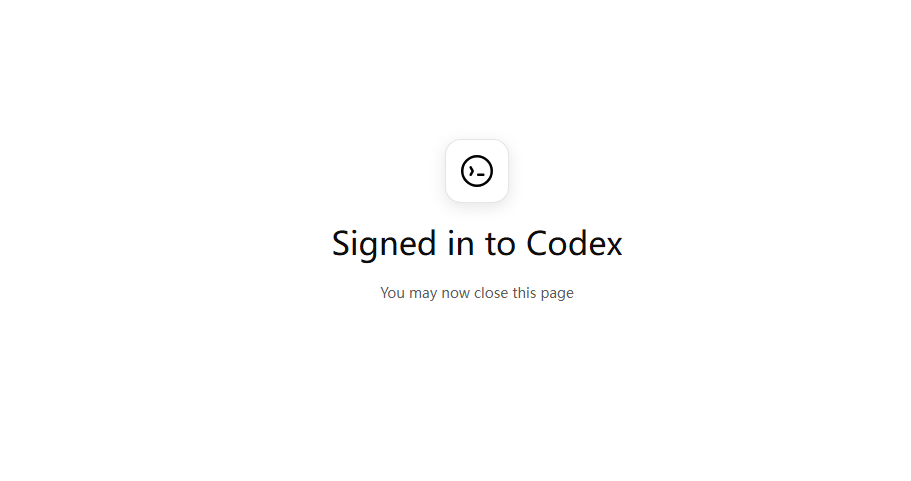Click the word "now" in the subtitle
The width and height of the screenshot is (911, 481).
tap(456, 293)
